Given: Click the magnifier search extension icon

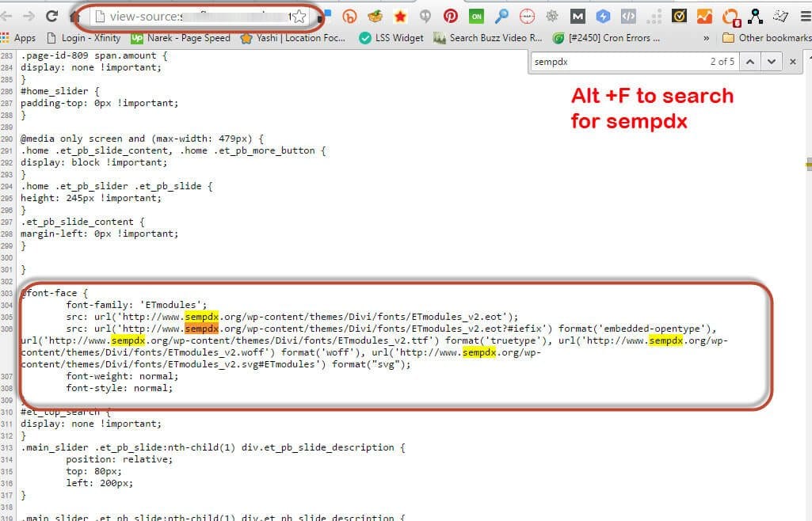Looking at the screenshot, I should point(501,15).
